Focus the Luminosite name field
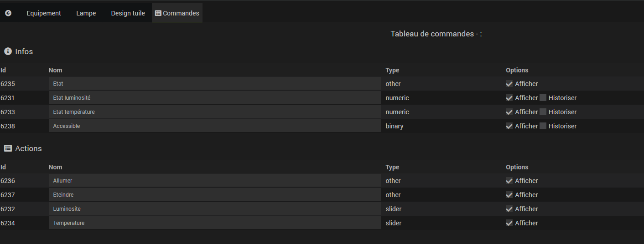 coord(214,209)
